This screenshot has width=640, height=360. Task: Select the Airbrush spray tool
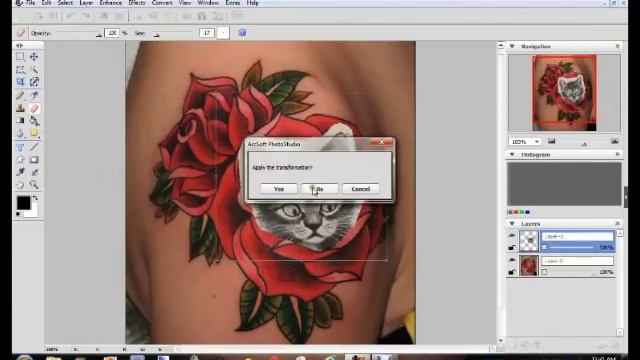pyautogui.click(x=34, y=96)
